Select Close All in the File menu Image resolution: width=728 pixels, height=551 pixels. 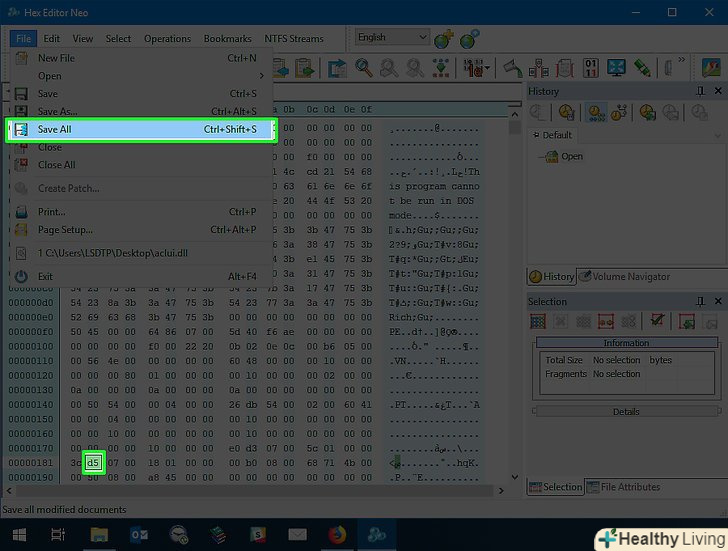point(141,165)
